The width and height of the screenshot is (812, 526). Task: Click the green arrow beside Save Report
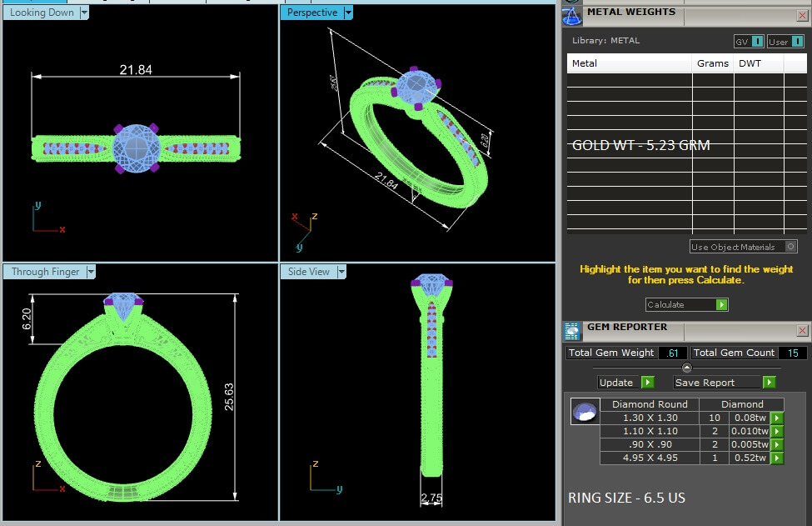769,383
